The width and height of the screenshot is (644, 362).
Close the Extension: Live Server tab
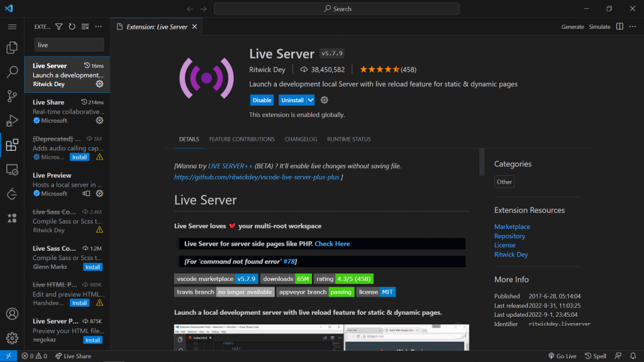(195, 26)
